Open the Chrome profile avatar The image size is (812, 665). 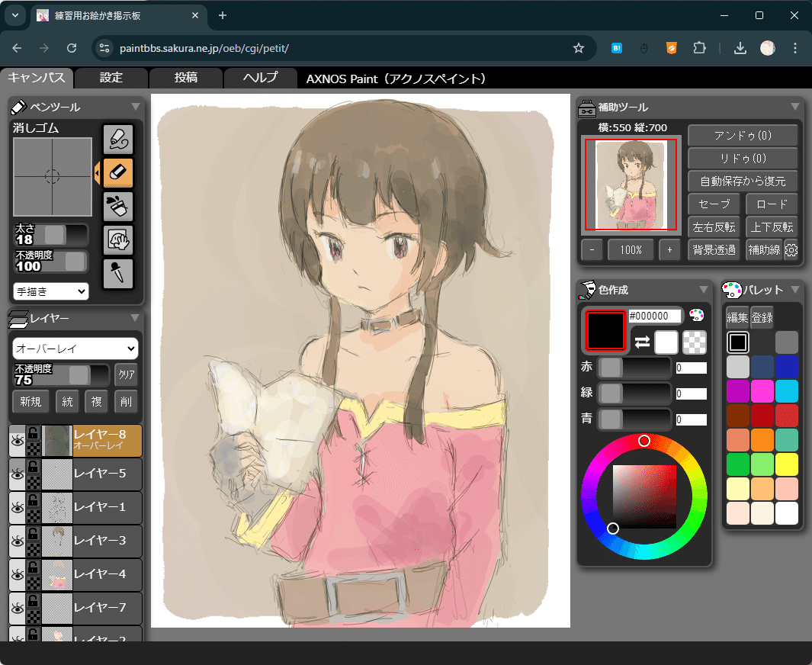[768, 48]
